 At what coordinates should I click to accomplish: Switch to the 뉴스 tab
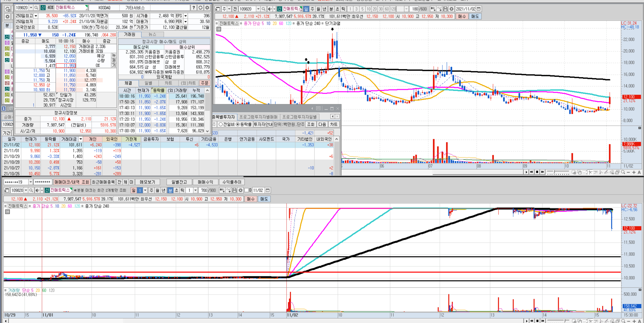tap(152, 34)
